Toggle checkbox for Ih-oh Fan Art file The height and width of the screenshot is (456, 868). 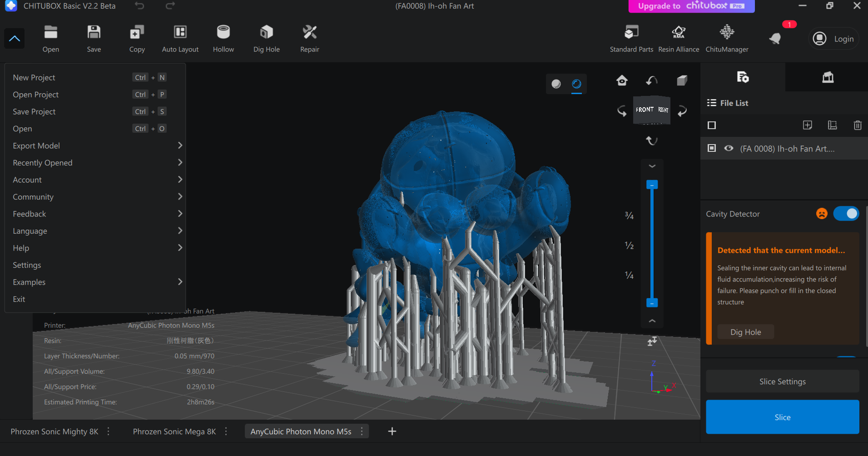click(712, 148)
